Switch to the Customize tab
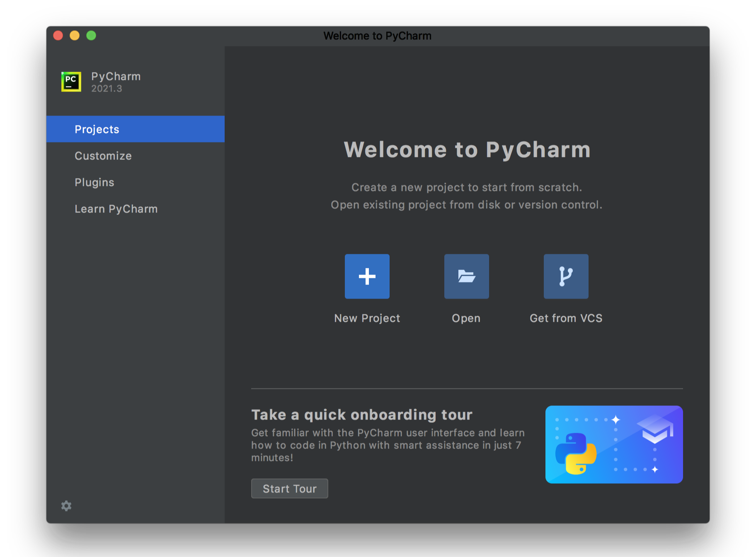Screen dimensions: 756x557 coord(136,156)
